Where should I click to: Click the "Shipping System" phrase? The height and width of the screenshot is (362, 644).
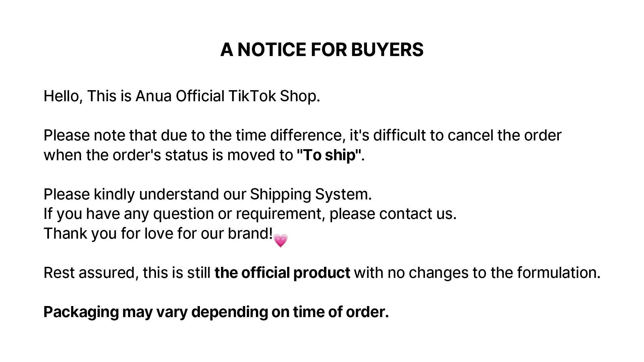310,194
